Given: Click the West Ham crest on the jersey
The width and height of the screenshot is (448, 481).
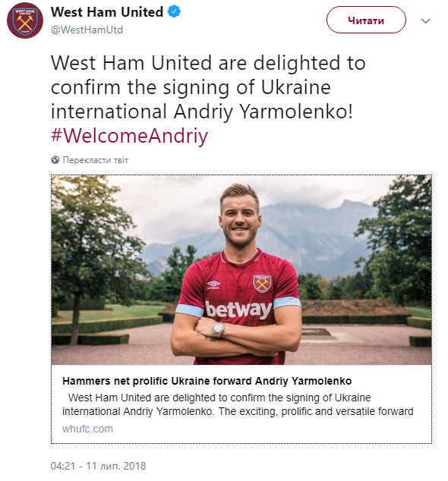Looking at the screenshot, I should point(262,284).
